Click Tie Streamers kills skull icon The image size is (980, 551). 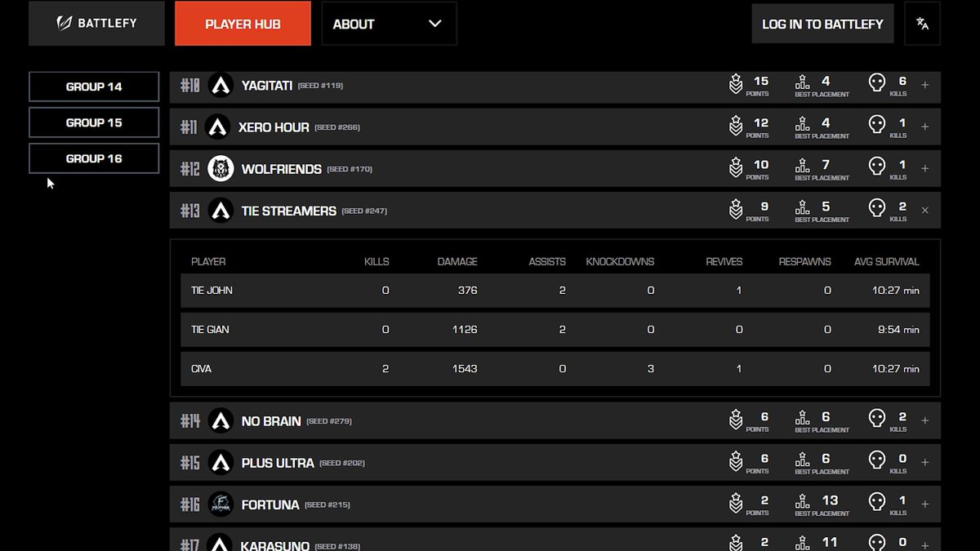click(876, 208)
